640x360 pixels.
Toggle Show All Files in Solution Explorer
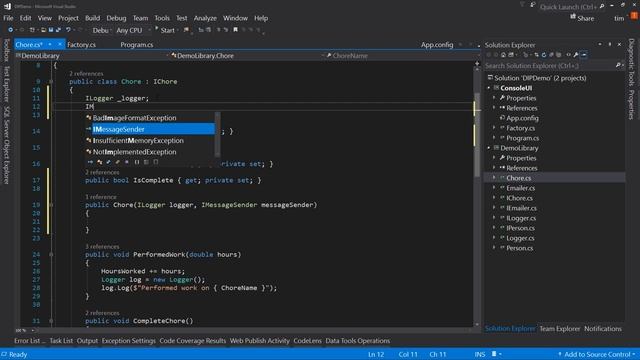559,55
